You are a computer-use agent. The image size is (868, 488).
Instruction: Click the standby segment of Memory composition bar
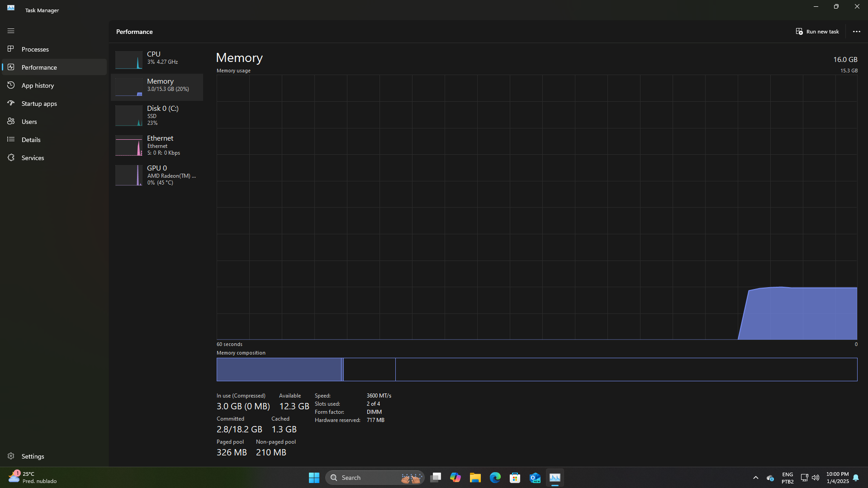(370, 370)
